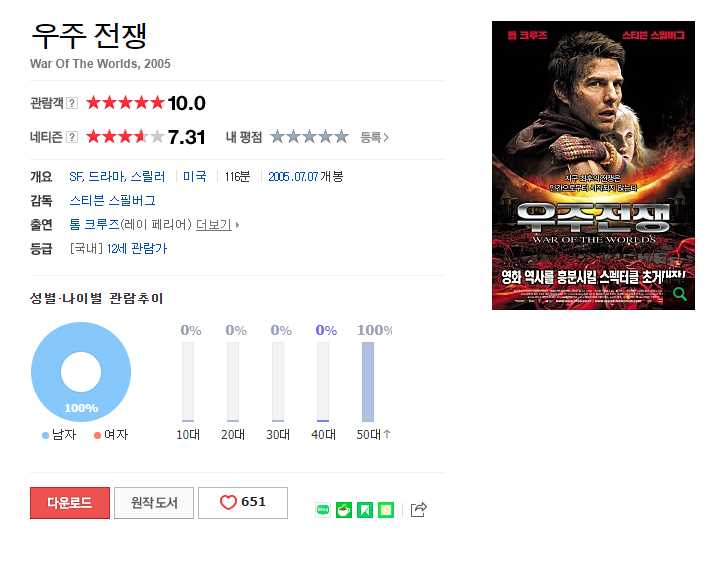Click the magnifier icon on the poster
The width and height of the screenshot is (728, 561).
point(680,294)
